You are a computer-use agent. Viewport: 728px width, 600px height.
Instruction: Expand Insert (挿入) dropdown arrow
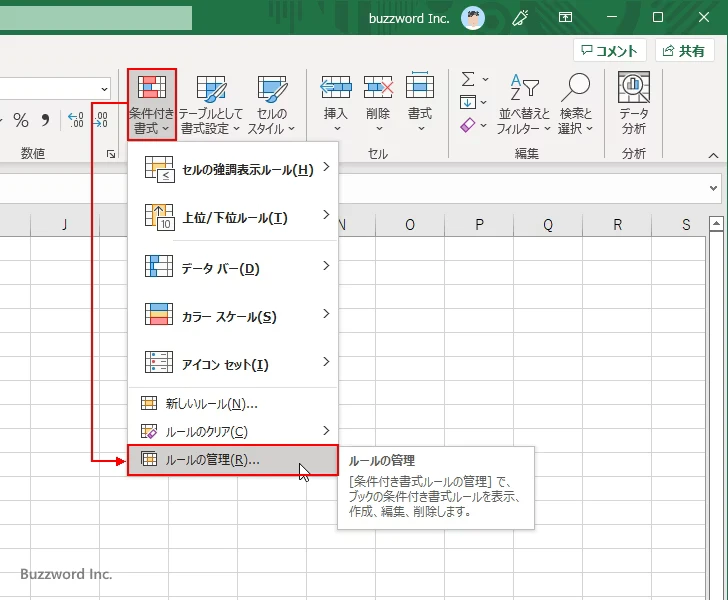pyautogui.click(x=337, y=129)
